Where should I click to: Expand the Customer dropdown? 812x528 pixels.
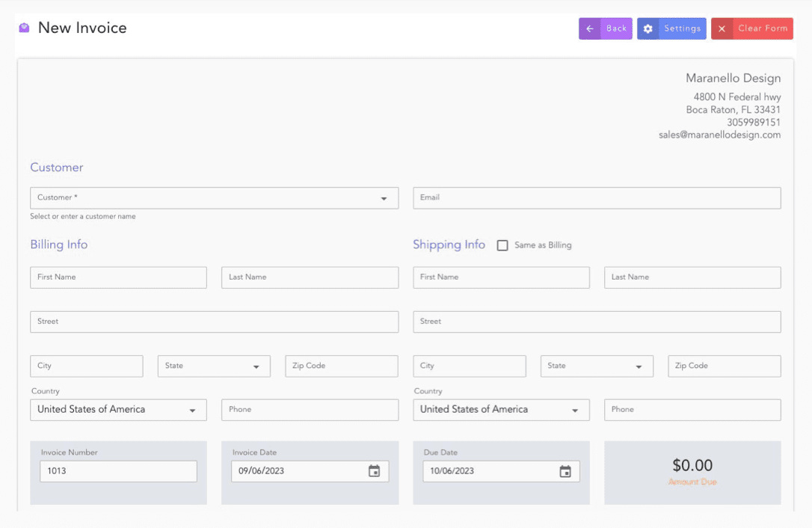(x=384, y=198)
